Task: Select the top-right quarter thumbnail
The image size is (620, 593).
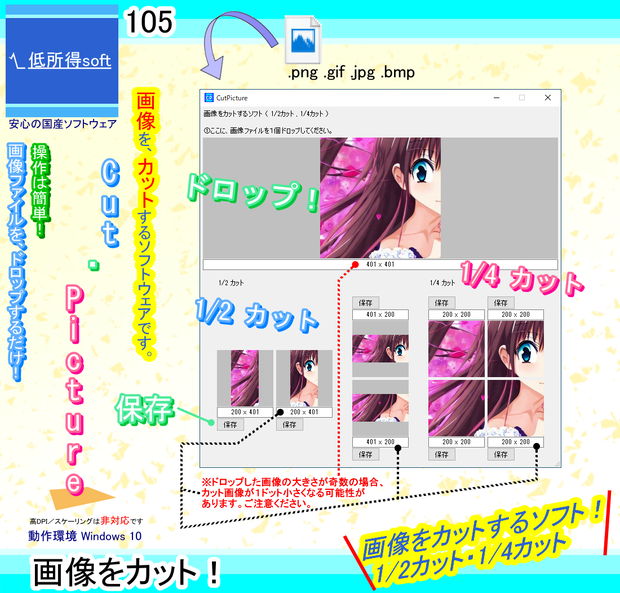Action: pos(516,349)
